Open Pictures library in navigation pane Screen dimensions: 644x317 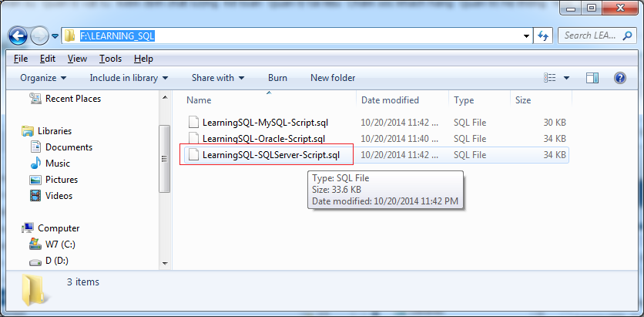tap(62, 180)
